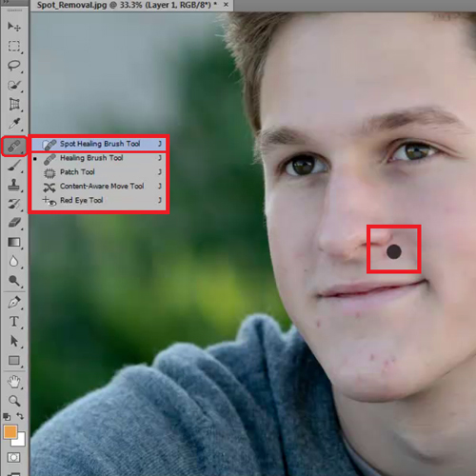Select the Eraser tool
Viewport: 476px width, 476px height.
tap(14, 223)
